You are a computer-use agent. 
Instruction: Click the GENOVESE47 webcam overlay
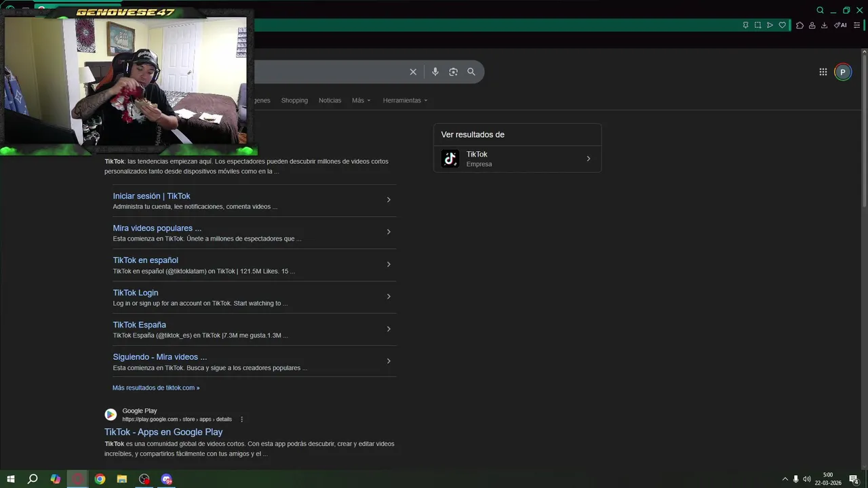(x=127, y=78)
